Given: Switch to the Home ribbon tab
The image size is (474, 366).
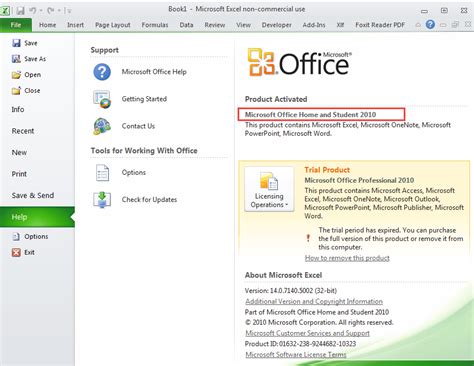Looking at the screenshot, I should [47, 25].
